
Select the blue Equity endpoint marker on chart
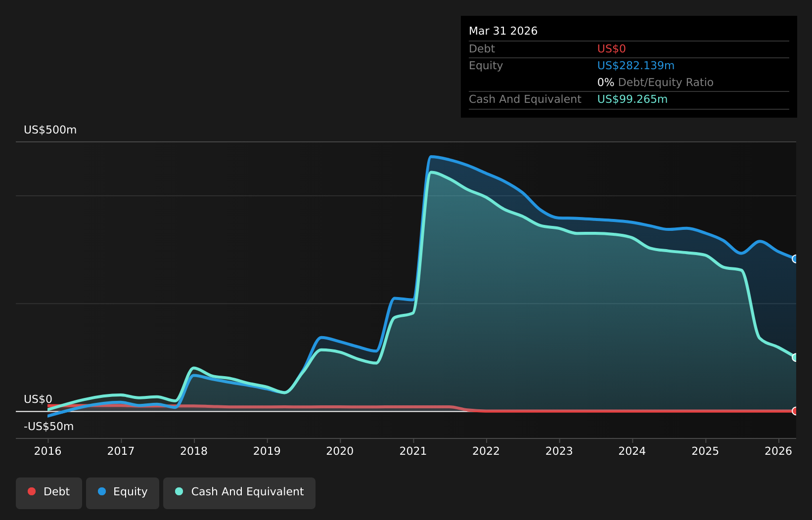795,259
